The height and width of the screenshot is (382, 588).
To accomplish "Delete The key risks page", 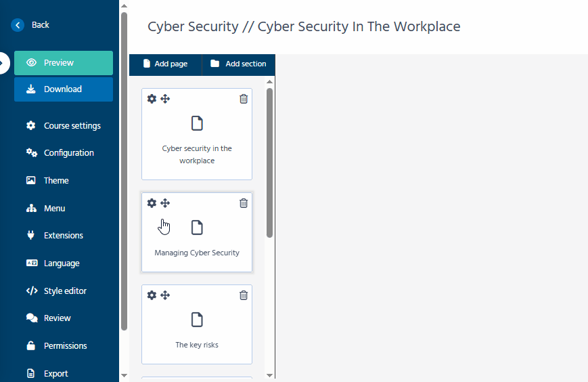I will coord(244,295).
